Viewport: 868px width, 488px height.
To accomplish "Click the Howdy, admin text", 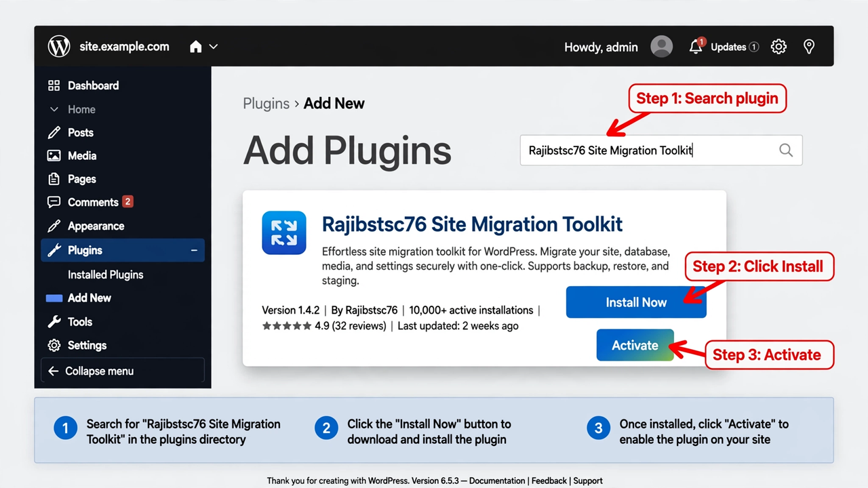I will coord(601,47).
